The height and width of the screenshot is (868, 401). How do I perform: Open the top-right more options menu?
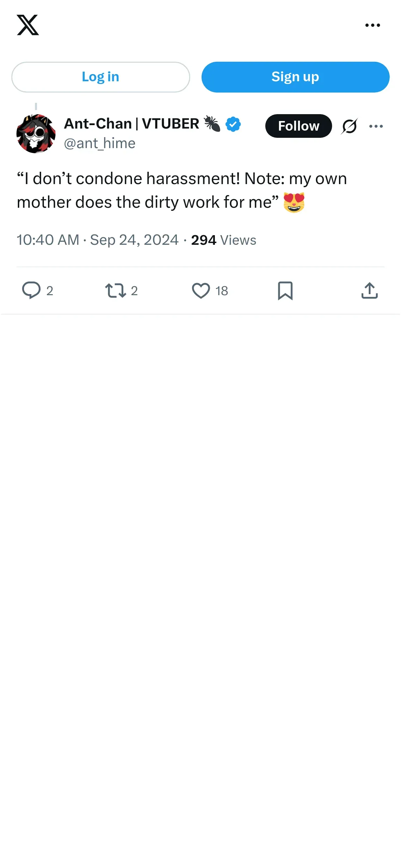pos(373,25)
